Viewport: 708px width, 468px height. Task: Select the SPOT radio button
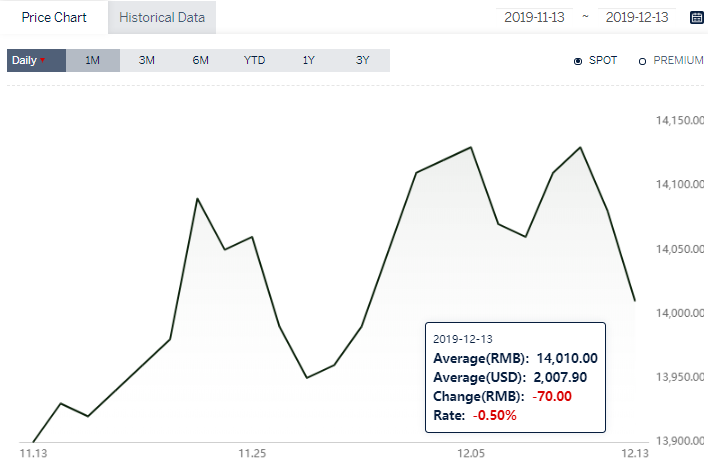578,61
